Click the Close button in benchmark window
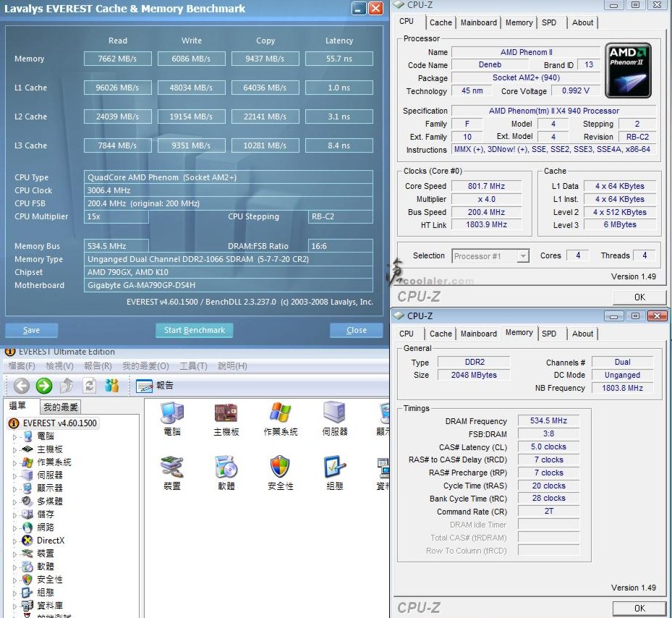The width and height of the screenshot is (672, 618). tap(356, 330)
